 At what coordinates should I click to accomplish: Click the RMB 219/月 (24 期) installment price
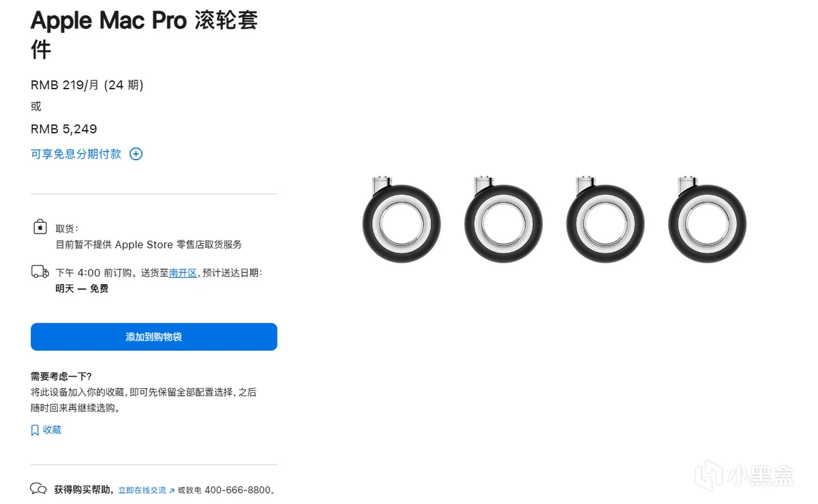[87, 85]
